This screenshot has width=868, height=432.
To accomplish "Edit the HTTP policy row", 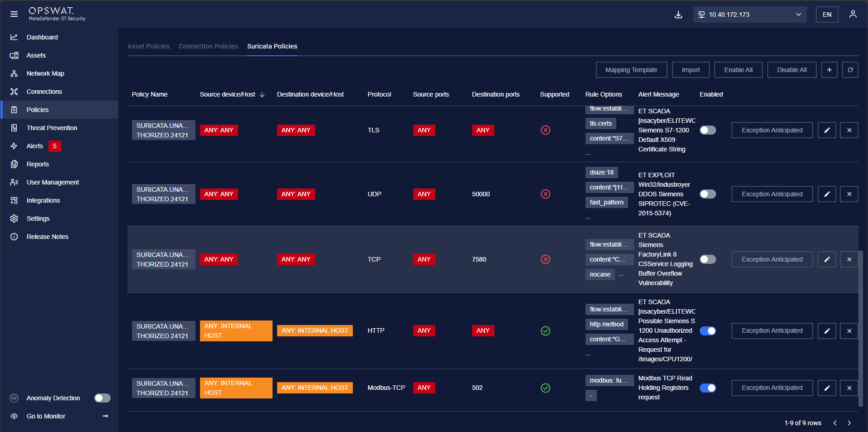I will (x=827, y=331).
